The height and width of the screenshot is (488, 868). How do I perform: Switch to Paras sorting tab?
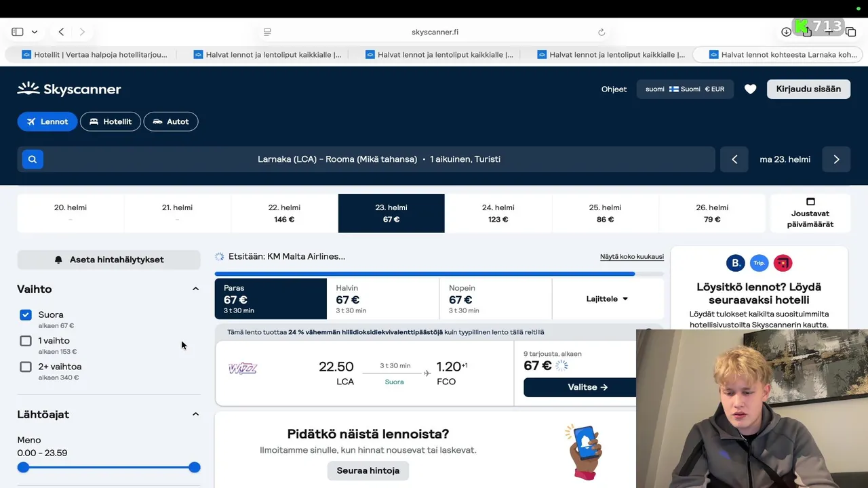pyautogui.click(x=271, y=299)
